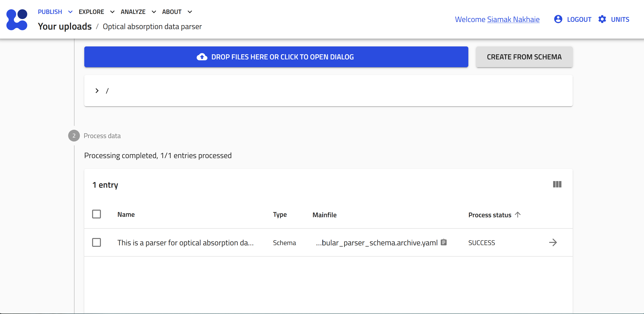Open the entry via the right arrow icon
This screenshot has height=314, width=644.
553,242
